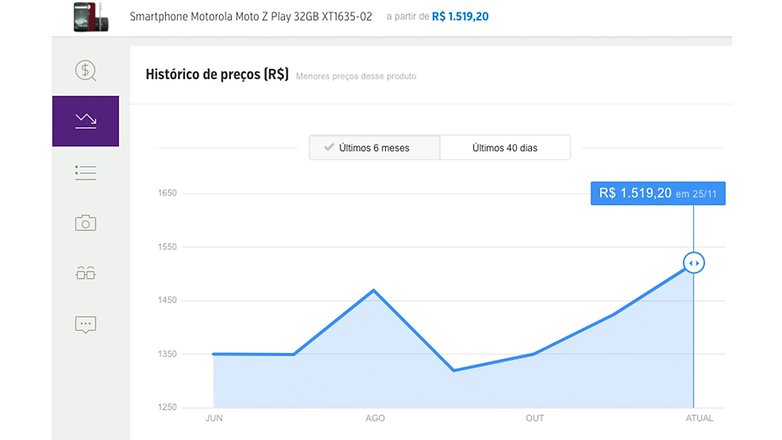Click the Histórico de preços (R$) heading

click(x=217, y=74)
